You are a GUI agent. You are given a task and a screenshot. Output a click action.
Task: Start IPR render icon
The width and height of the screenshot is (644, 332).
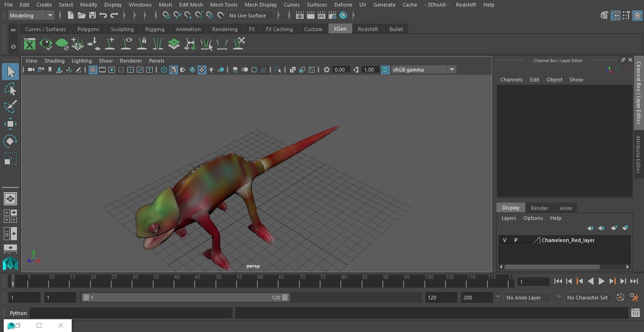(321, 16)
